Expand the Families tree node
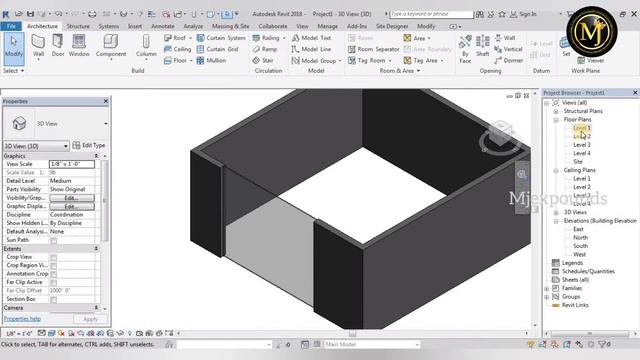640x360 pixels. (547, 289)
